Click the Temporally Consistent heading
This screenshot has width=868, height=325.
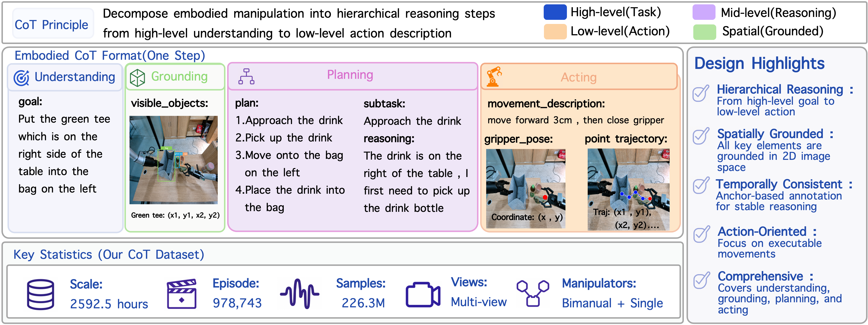784,184
